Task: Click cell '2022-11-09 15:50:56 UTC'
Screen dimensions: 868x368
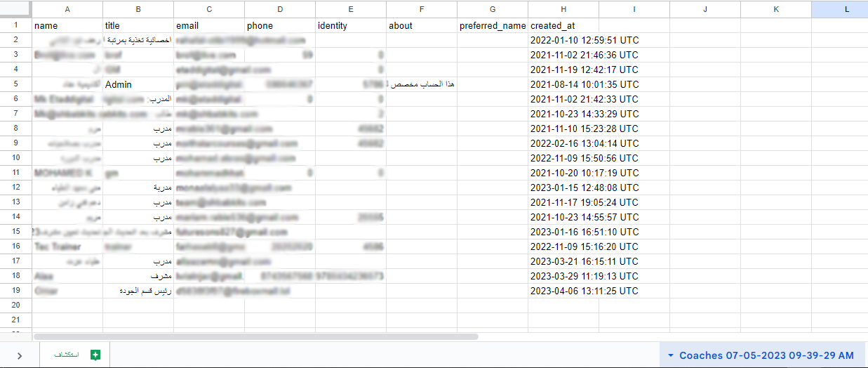Action: click(x=585, y=158)
